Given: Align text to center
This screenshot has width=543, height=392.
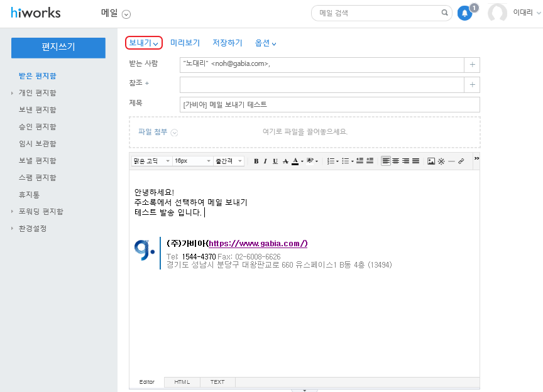Looking at the screenshot, I should [x=396, y=161].
